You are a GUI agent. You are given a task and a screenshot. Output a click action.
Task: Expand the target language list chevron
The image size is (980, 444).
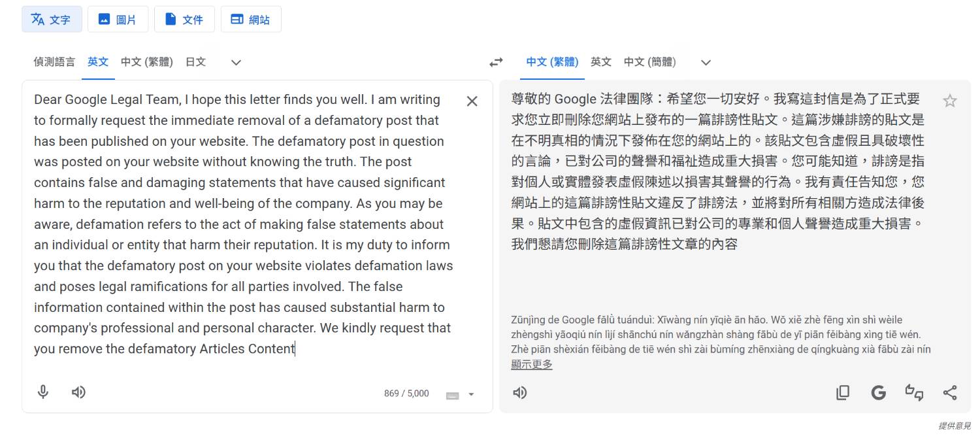coord(706,63)
